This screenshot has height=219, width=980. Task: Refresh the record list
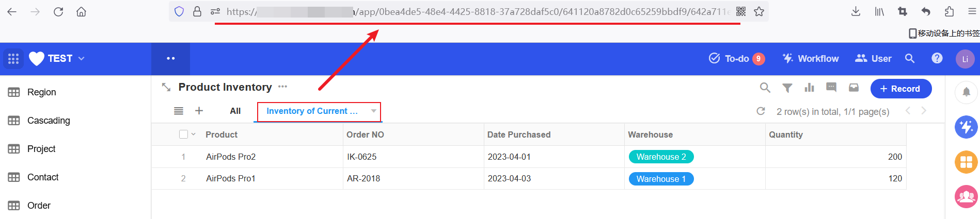tap(761, 111)
